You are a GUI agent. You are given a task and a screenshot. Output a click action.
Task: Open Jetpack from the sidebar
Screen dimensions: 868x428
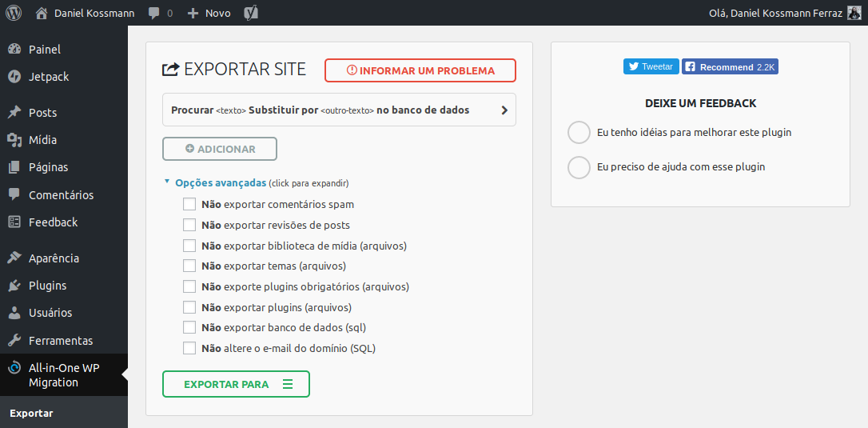(48, 77)
